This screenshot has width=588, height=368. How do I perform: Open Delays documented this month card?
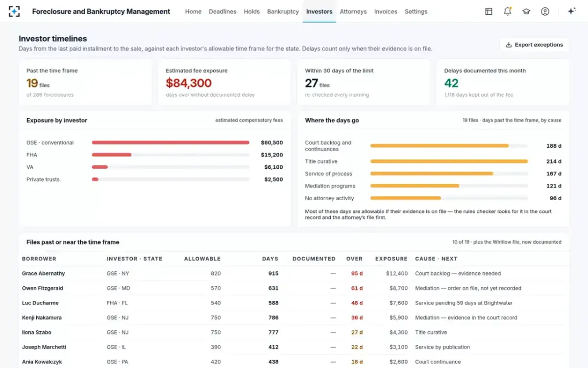[x=503, y=82]
